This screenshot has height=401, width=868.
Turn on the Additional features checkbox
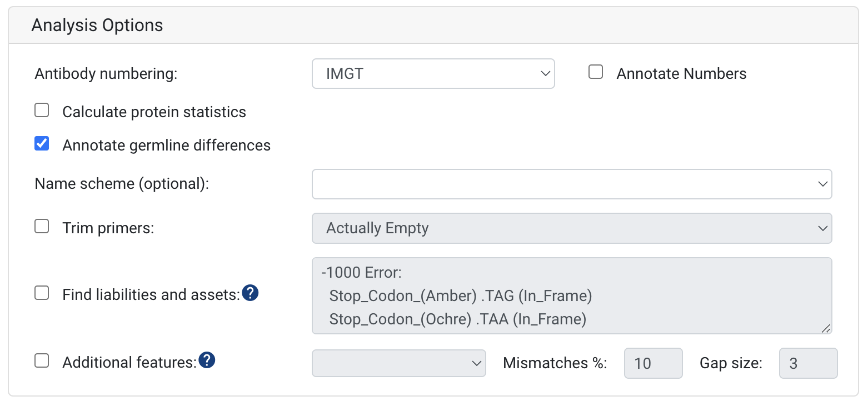pyautogui.click(x=42, y=361)
